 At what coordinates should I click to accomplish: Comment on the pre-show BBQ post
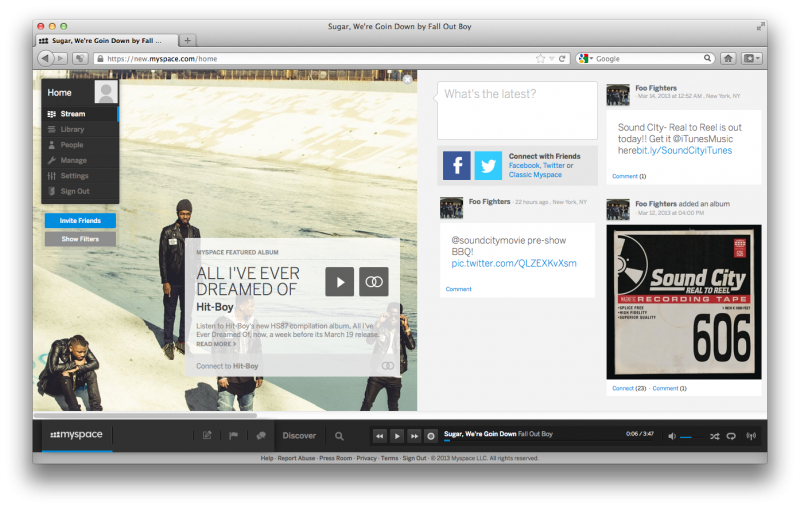[x=458, y=289]
